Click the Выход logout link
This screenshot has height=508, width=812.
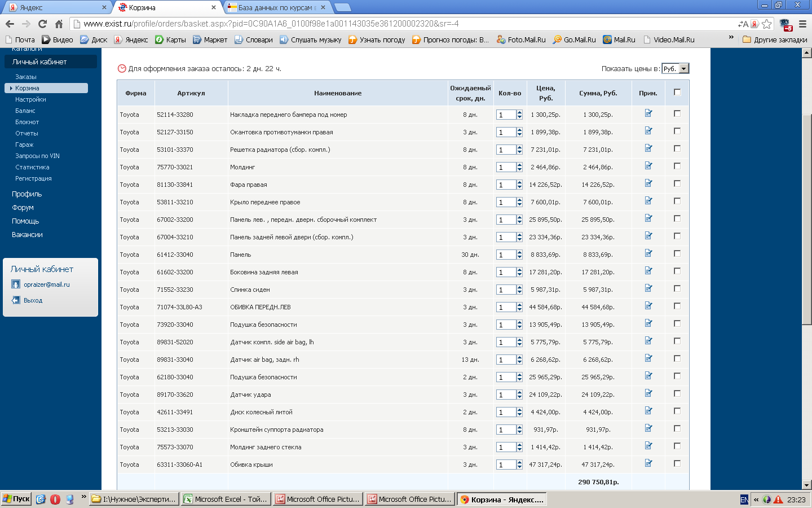[x=33, y=300]
